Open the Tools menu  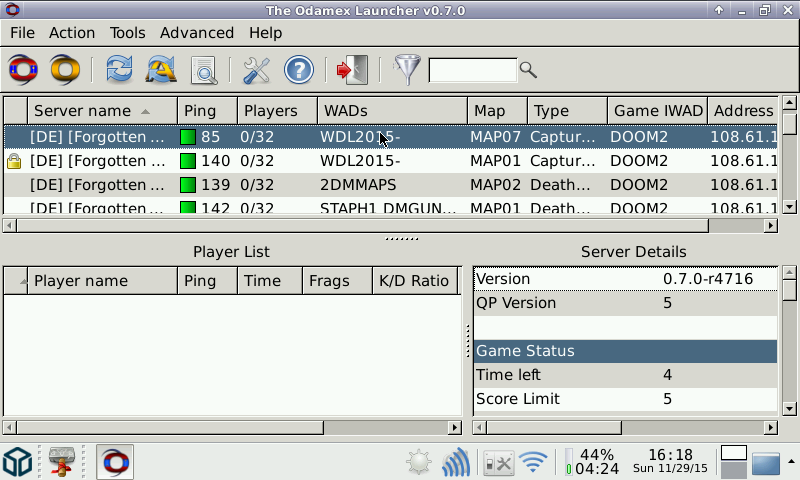(128, 33)
